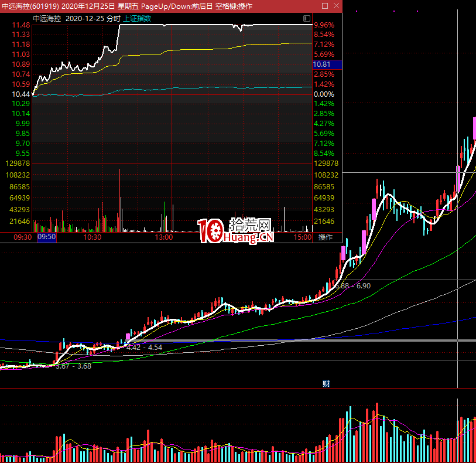Click the highlighted 09:50 time marker
476x463 pixels.
coord(47,237)
